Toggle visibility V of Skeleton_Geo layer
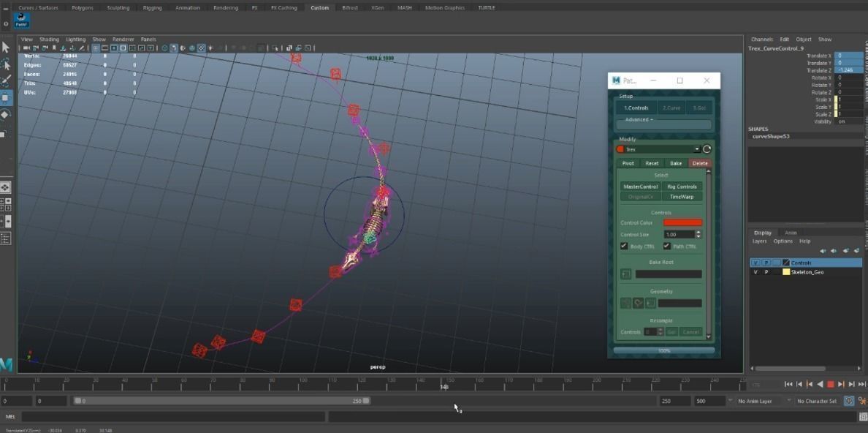 (x=755, y=272)
